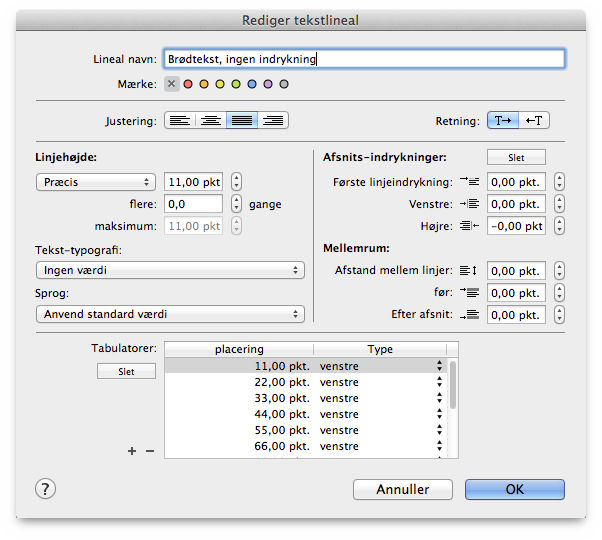Screen dimensions: 602x540
Task: Click the space before paragraph icon
Action: point(470,293)
